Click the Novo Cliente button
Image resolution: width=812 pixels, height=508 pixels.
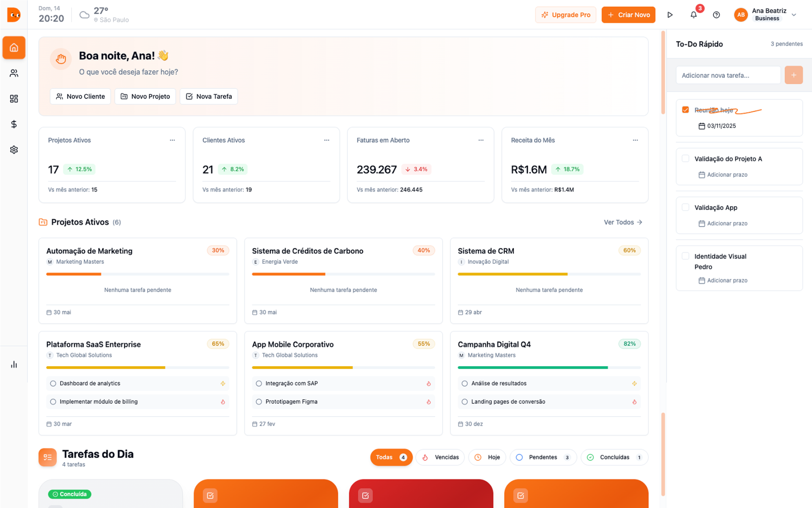pos(80,97)
